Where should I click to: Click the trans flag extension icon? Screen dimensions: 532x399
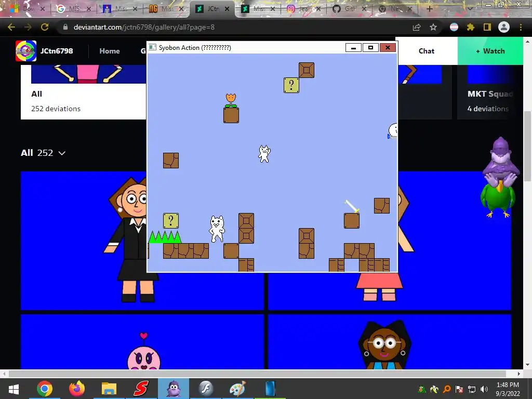454,27
